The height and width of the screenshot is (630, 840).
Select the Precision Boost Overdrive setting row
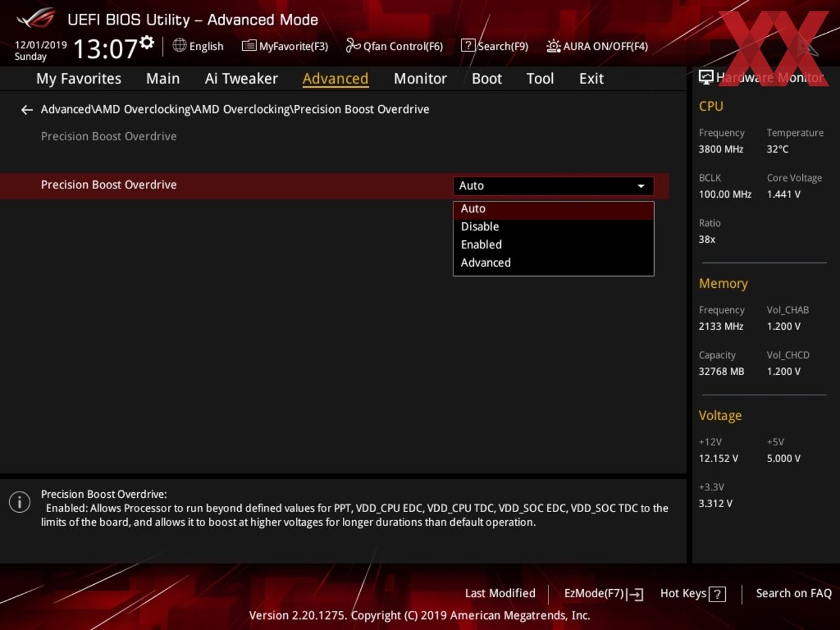click(x=334, y=186)
